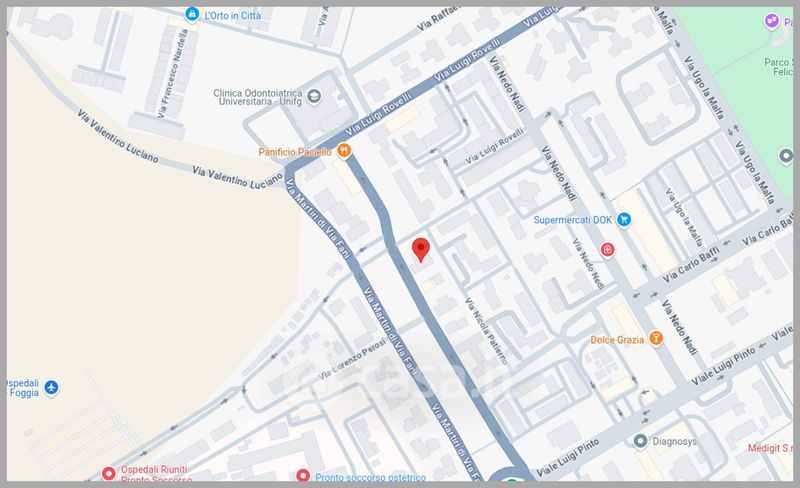Open the Diagnosys place marker icon
This screenshot has height=488, width=800.
640,441
